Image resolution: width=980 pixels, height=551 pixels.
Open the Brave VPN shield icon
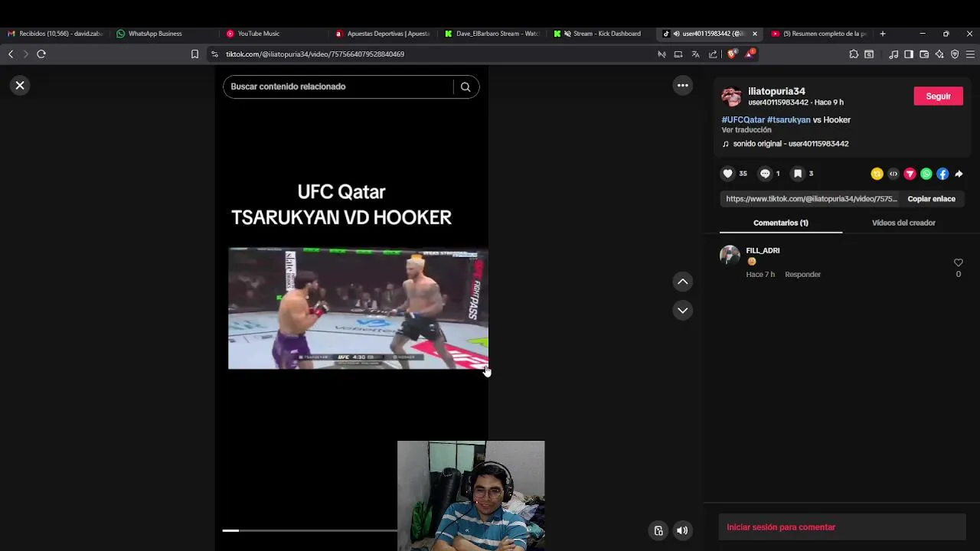pyautogui.click(x=955, y=54)
